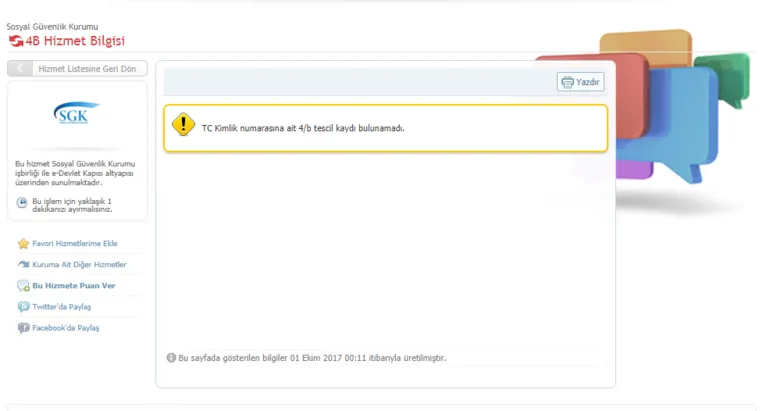Click the SGK logo in the sidebar
The height and width of the screenshot is (411, 770).
coord(77,113)
